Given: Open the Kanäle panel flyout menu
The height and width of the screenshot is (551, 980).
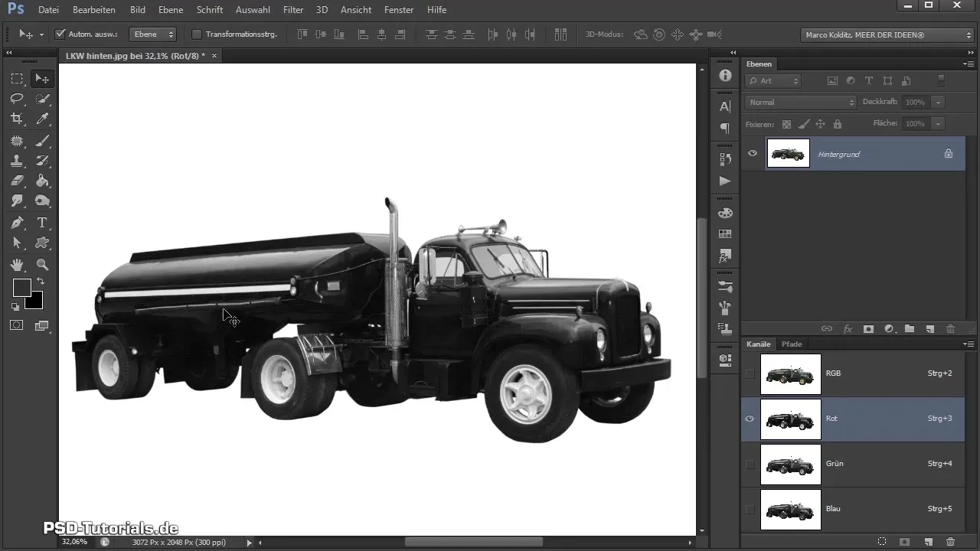Looking at the screenshot, I should tap(968, 344).
